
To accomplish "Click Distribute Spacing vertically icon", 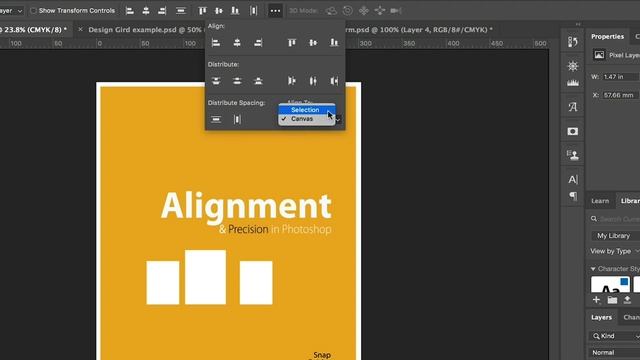I will point(216,119).
